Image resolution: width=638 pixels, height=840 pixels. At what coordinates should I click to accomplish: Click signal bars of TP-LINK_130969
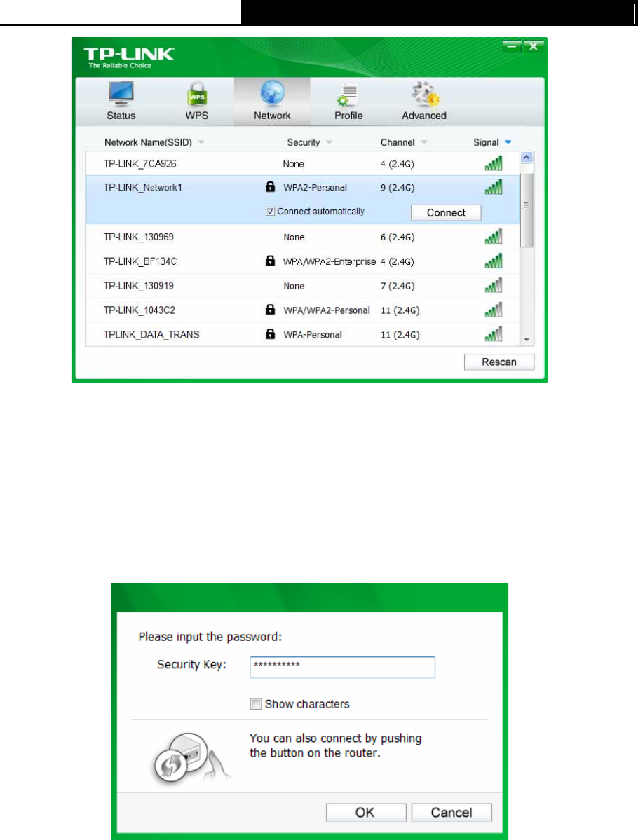(494, 236)
